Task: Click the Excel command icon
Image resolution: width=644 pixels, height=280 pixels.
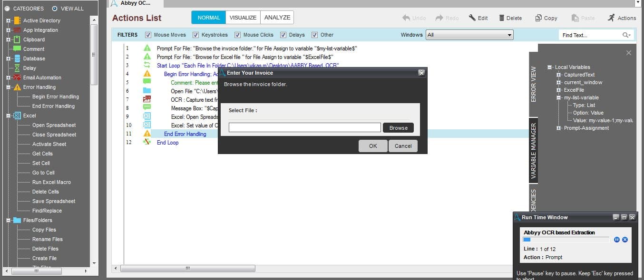Action: point(17,116)
